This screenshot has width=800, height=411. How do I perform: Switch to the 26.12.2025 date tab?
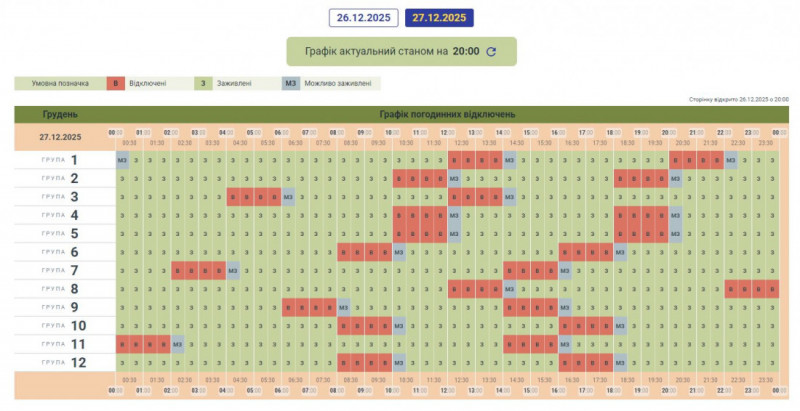[x=364, y=18]
